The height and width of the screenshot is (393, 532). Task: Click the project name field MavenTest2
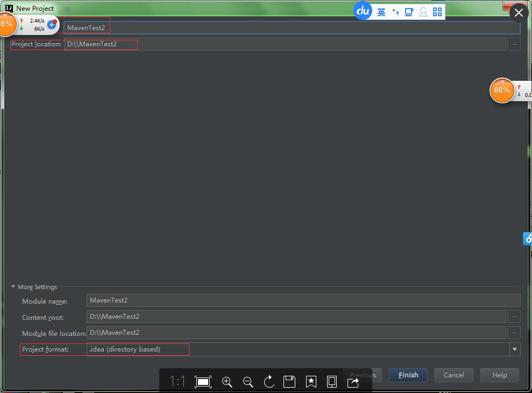click(292, 28)
